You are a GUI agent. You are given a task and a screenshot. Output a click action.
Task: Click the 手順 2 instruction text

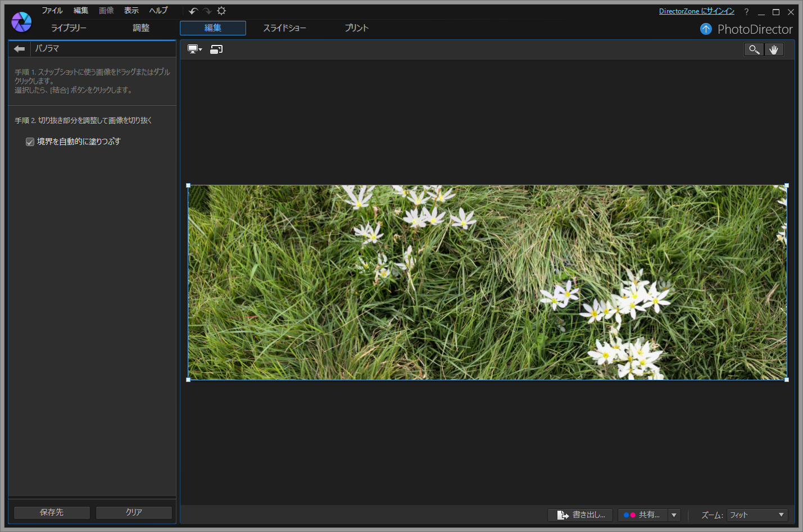[x=83, y=121]
